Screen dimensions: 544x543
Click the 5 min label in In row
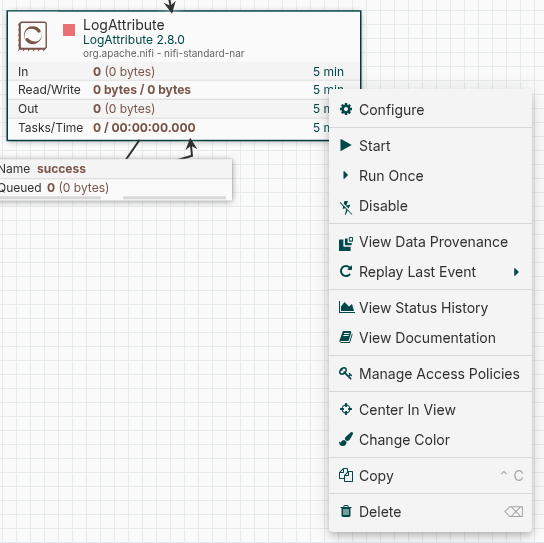[328, 71]
